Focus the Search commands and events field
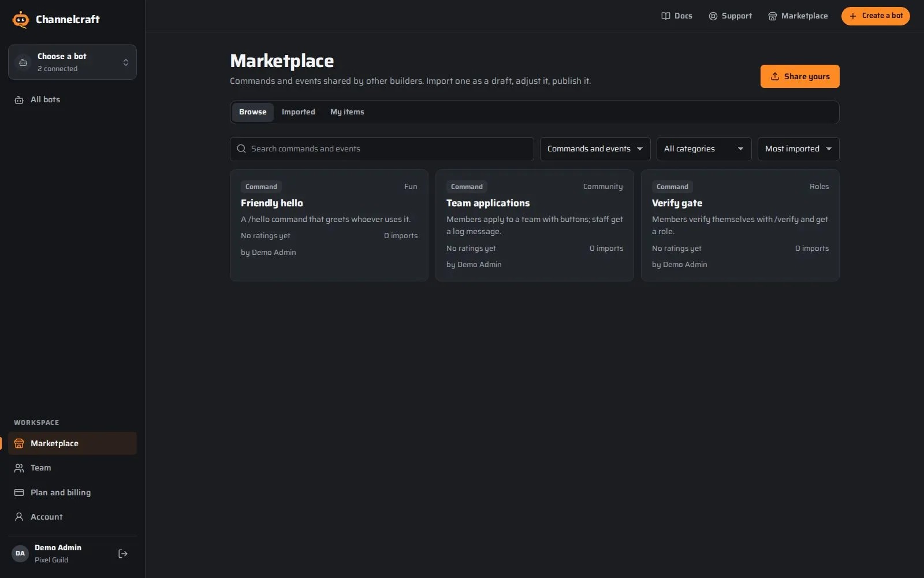Screen dimensions: 924x578 [x=382, y=149]
